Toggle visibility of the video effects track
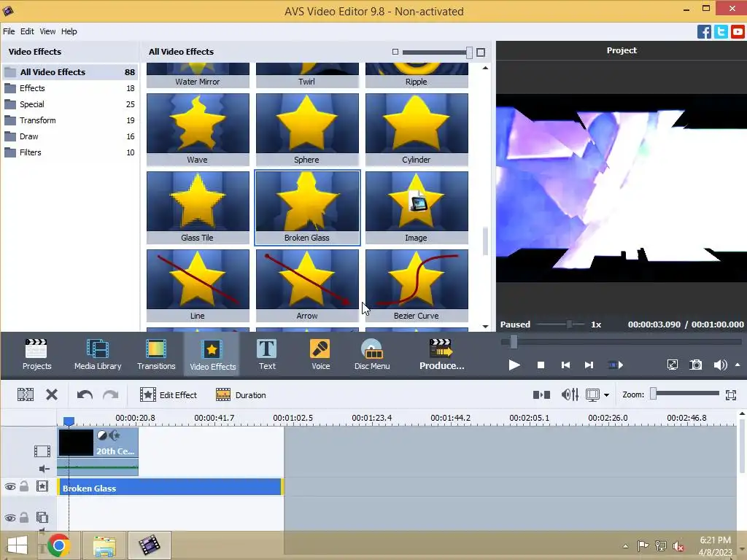This screenshot has width=747, height=560. [x=10, y=486]
